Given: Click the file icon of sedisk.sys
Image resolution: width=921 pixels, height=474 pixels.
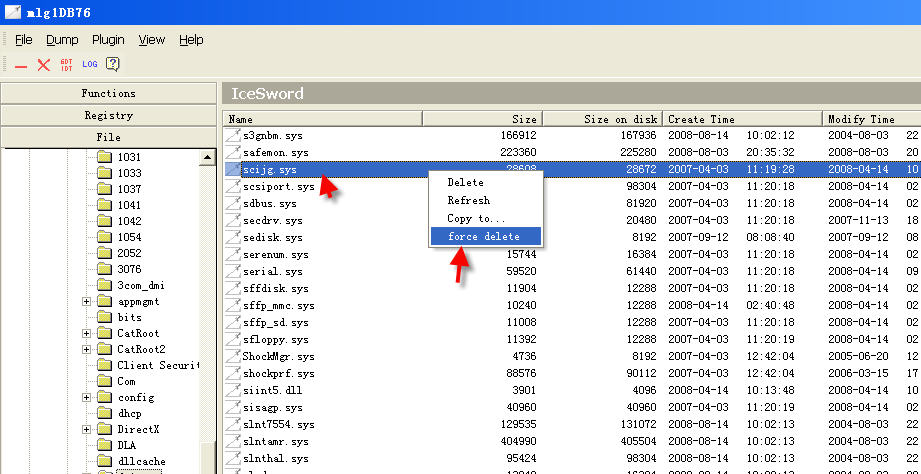Looking at the screenshot, I should click(x=233, y=238).
